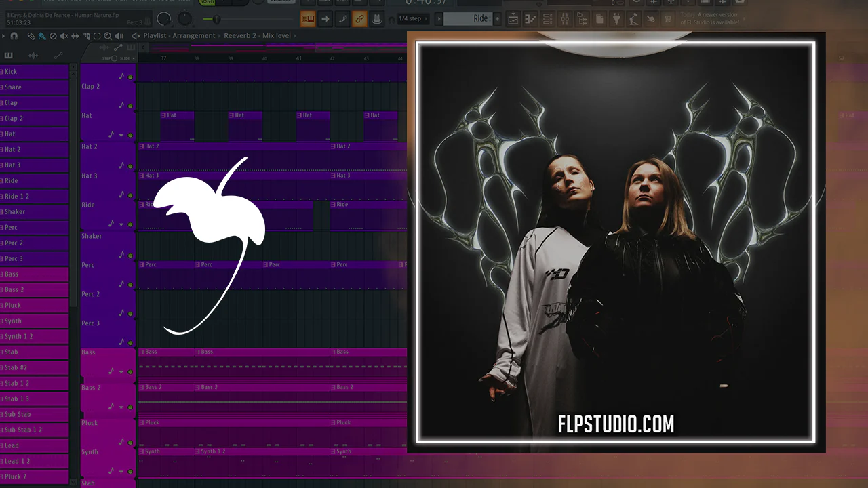The image size is (868, 488).
Task: Select Lead 1 2 in the picker panel
Action: pos(35,461)
